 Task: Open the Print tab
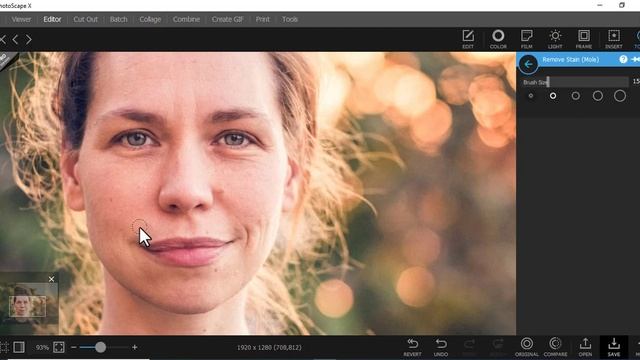click(x=262, y=19)
